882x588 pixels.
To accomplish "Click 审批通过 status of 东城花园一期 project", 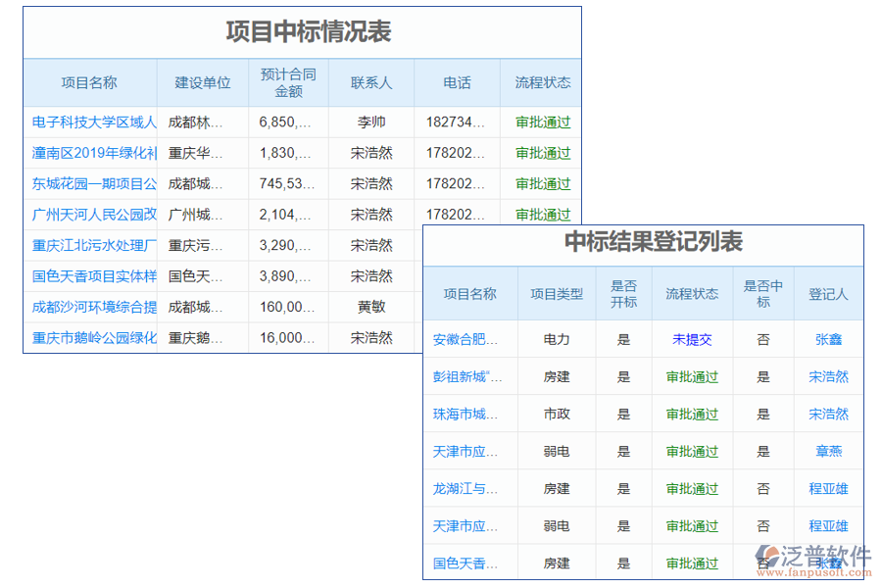I will pyautogui.click(x=542, y=183).
